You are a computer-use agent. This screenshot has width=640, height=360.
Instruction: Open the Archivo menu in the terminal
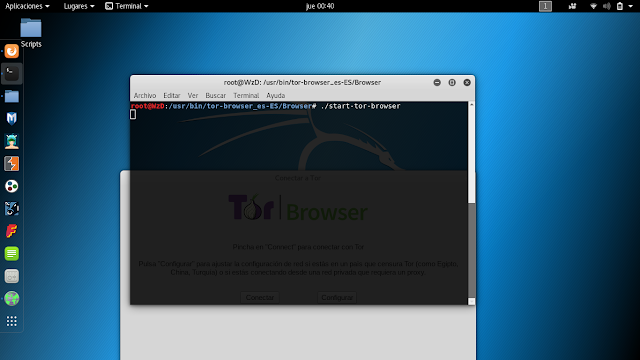pos(145,96)
